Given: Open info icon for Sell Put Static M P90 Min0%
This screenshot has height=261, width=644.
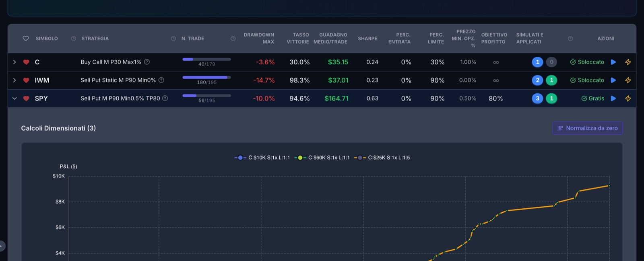Looking at the screenshot, I should (x=161, y=80).
